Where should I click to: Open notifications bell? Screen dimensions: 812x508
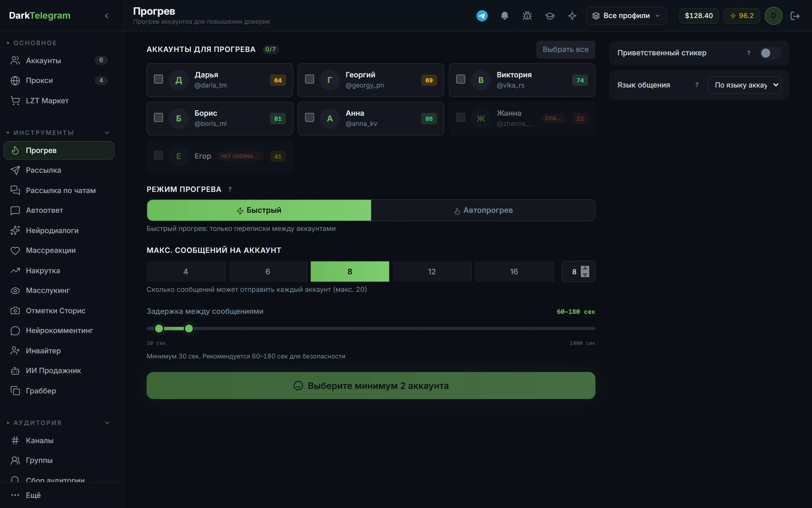[x=504, y=16]
